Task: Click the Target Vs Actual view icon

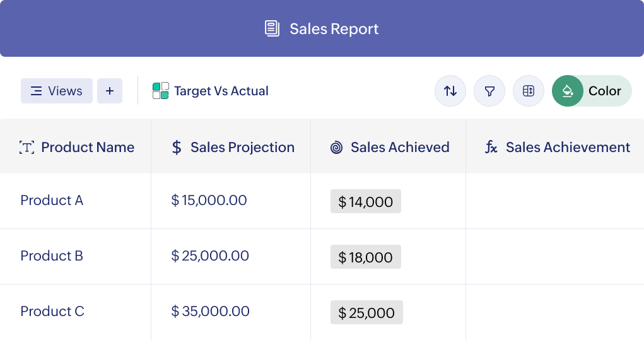Action: click(x=161, y=91)
